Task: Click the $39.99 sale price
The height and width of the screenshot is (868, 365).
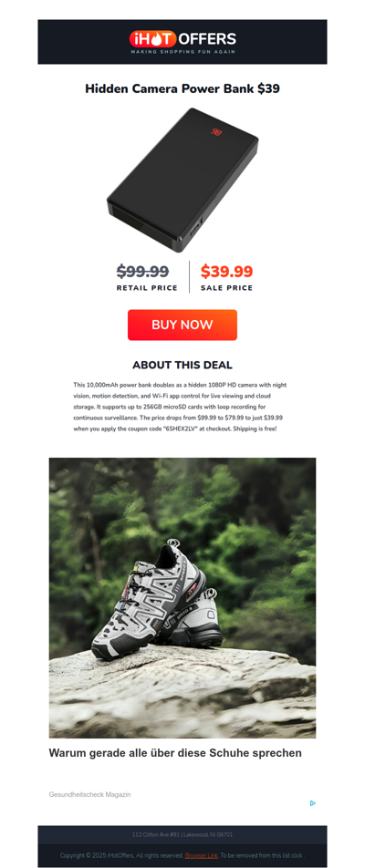Action: pos(226,272)
